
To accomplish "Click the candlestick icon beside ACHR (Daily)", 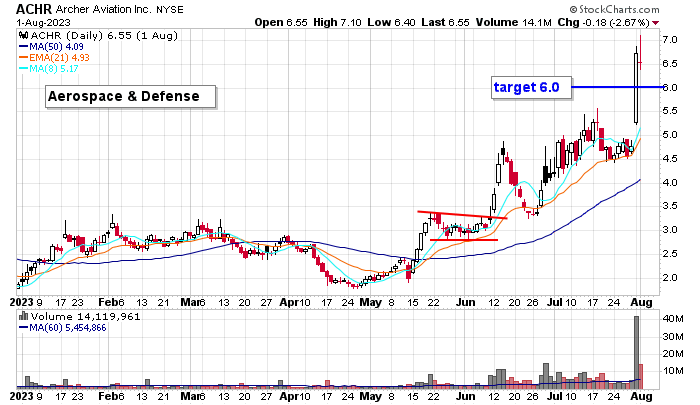I will tap(23, 35).
